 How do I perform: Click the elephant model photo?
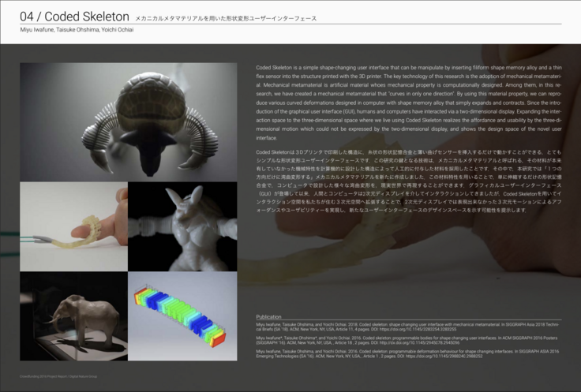pyautogui.click(x=73, y=315)
